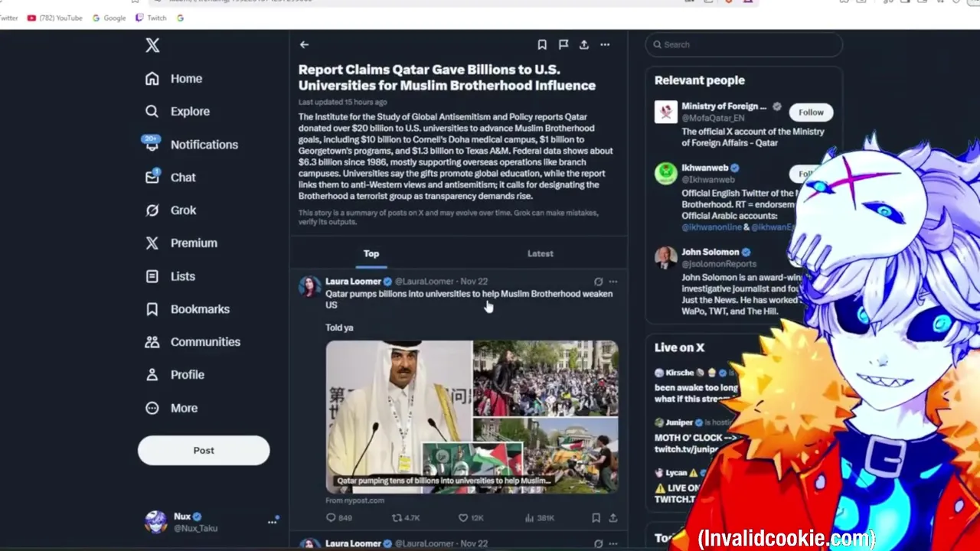Viewport: 980px width, 551px height.
Task: Open Ikhwanweb profile name
Action: click(705, 168)
